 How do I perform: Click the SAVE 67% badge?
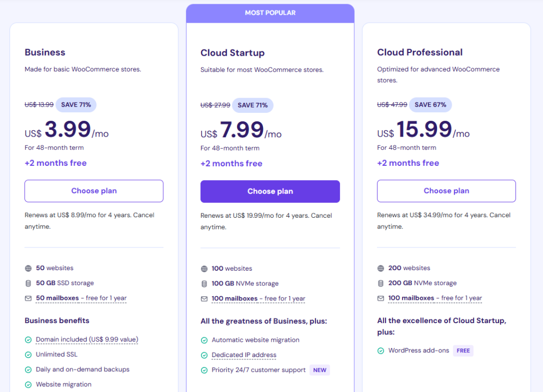coord(431,105)
